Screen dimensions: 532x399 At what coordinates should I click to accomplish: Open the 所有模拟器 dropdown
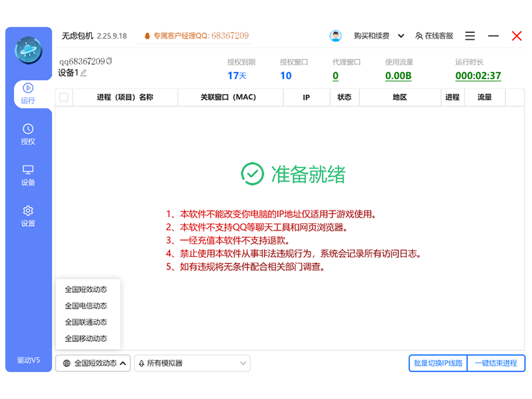(192, 363)
